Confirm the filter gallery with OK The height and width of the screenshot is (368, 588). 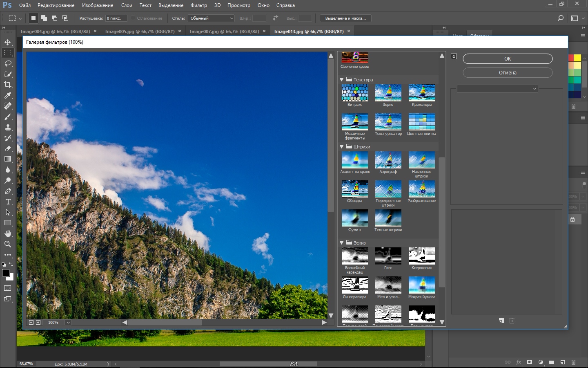(x=508, y=59)
